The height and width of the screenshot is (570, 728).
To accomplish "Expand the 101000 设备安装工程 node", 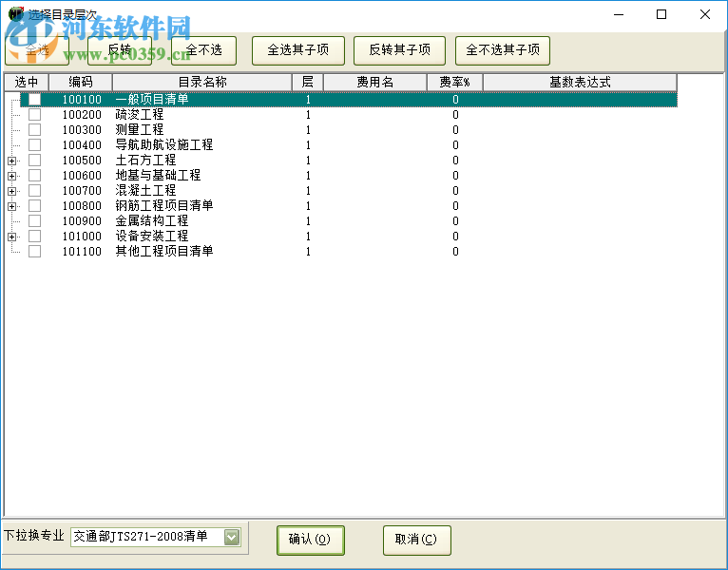I will [x=12, y=237].
